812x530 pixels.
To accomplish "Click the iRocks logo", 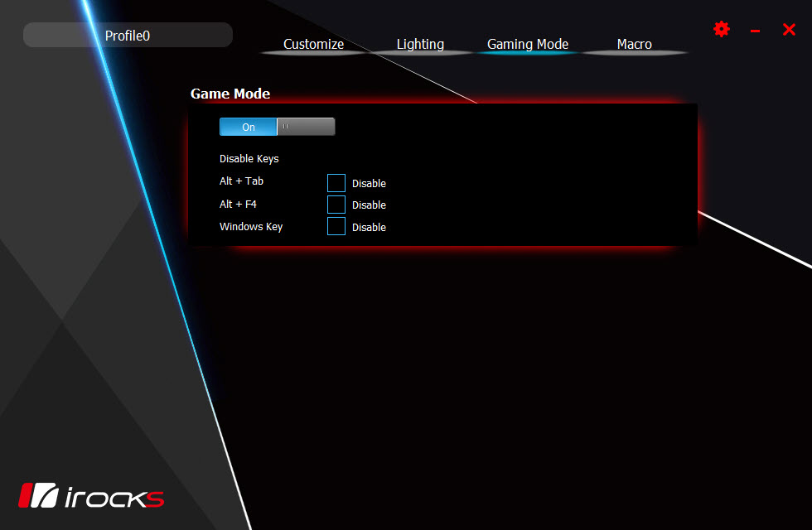I will (x=91, y=496).
